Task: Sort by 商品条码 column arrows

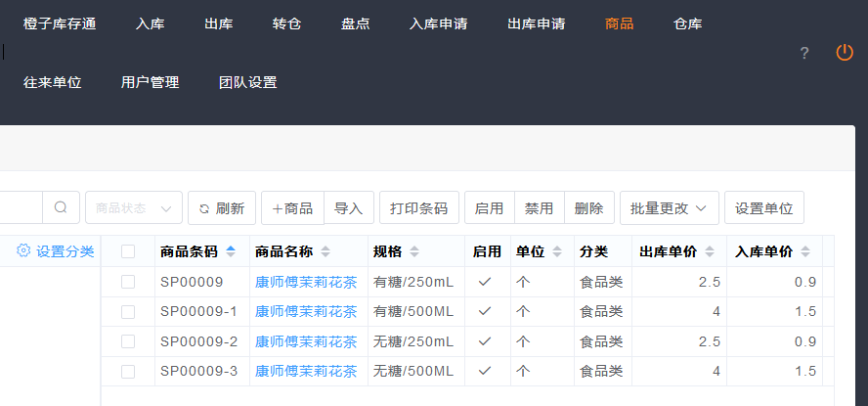Action: [231, 251]
